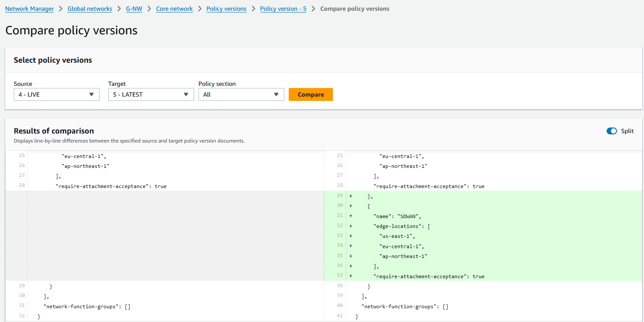Navigate to Core network breadcrumb
644x322 pixels.
point(174,9)
